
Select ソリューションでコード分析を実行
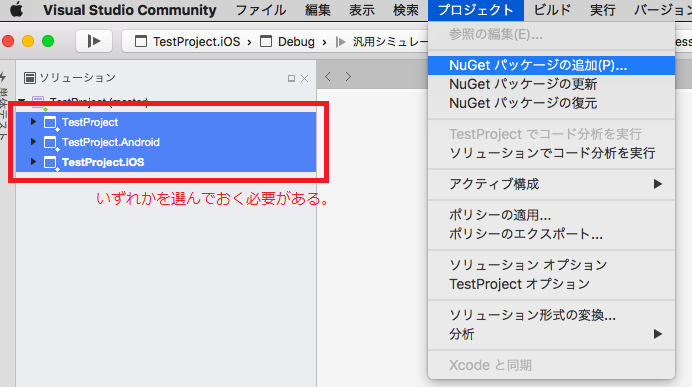tap(551, 153)
